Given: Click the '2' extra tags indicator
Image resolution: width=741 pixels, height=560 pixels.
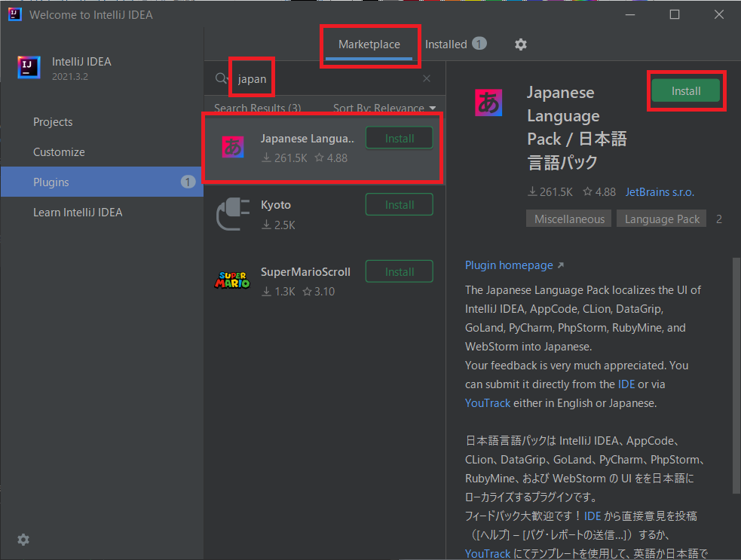Looking at the screenshot, I should (x=719, y=219).
